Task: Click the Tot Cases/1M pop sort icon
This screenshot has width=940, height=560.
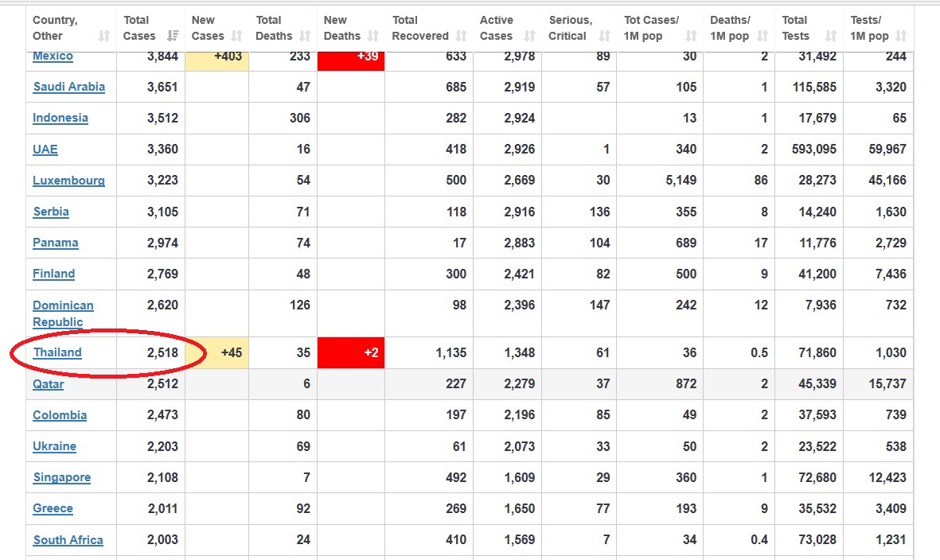Action: [691, 37]
